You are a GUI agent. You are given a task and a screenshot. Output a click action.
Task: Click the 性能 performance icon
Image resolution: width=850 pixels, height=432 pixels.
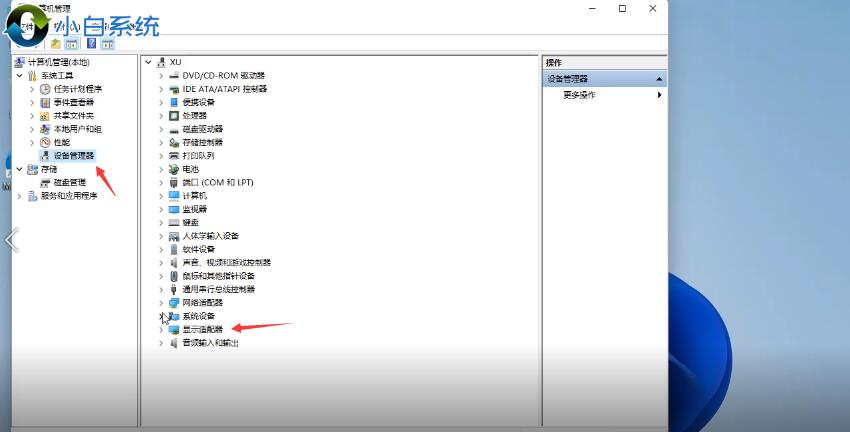(45, 142)
